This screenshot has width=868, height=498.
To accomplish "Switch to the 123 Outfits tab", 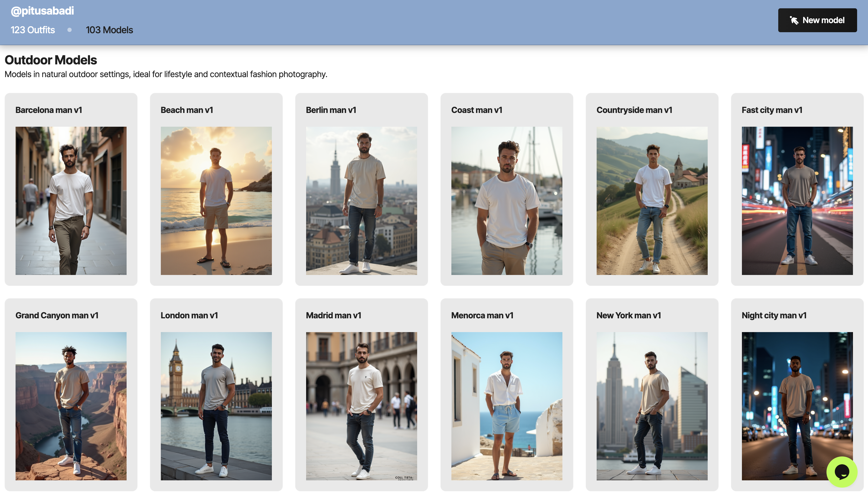I will 33,30.
